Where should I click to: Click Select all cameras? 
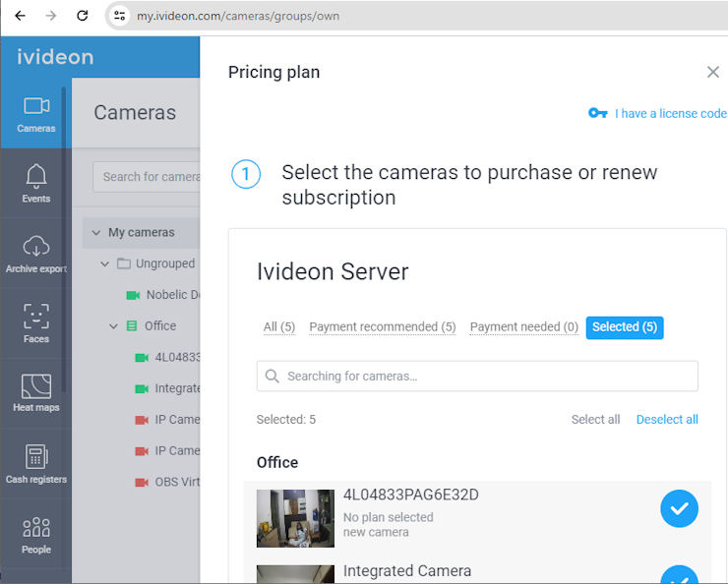pos(595,420)
